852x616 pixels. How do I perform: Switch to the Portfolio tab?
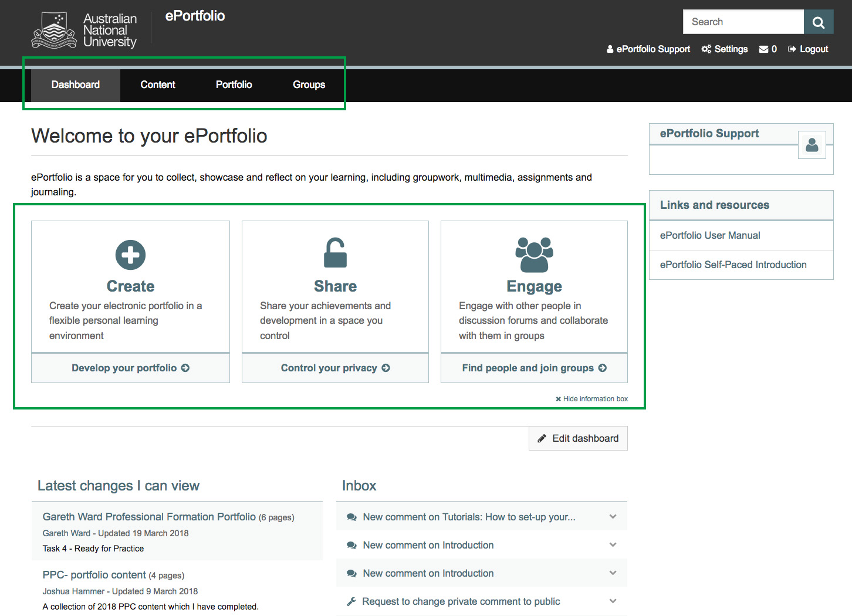[234, 84]
